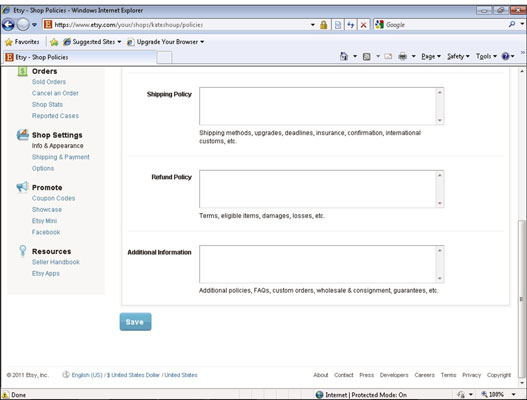This screenshot has width=527, height=400.
Task: Click the Resources lightbulb icon
Action: click(23, 250)
